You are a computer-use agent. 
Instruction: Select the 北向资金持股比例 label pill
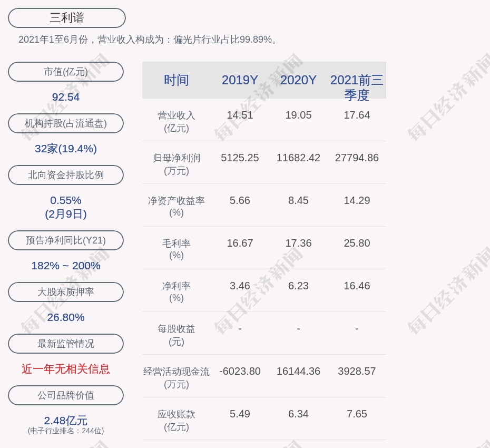coord(66,175)
